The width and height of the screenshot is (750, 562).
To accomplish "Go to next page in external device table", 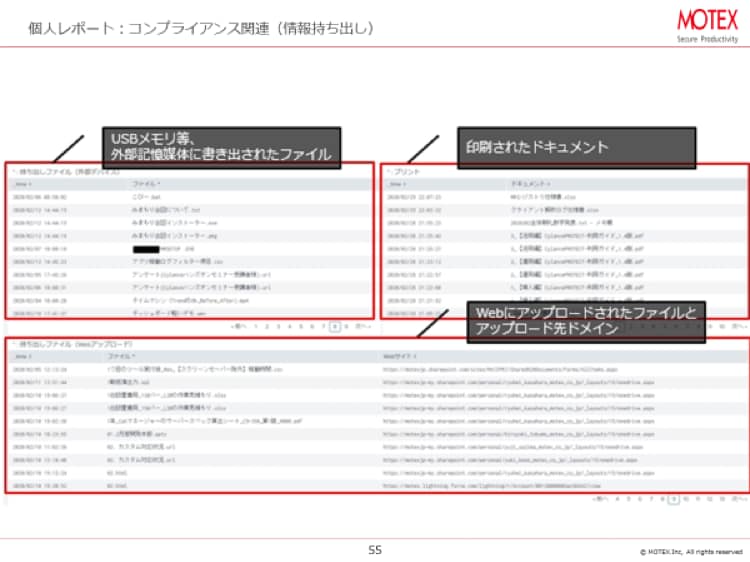I will click(x=362, y=326).
